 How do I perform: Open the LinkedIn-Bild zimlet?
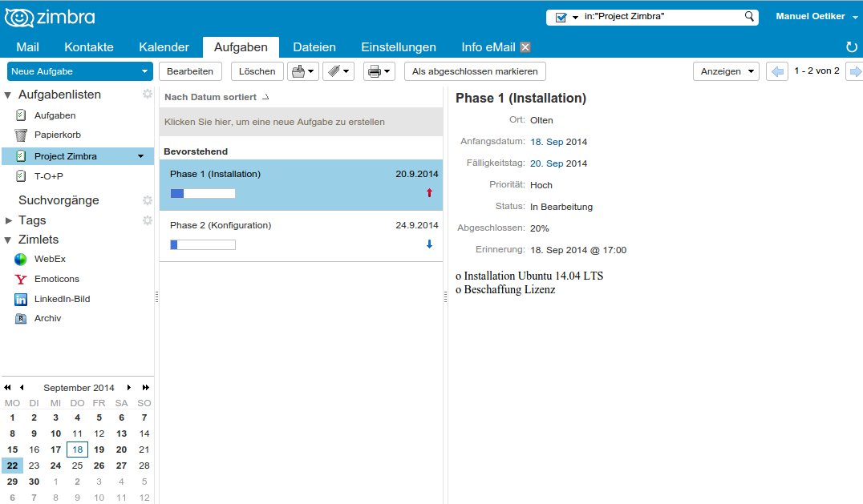tap(62, 299)
